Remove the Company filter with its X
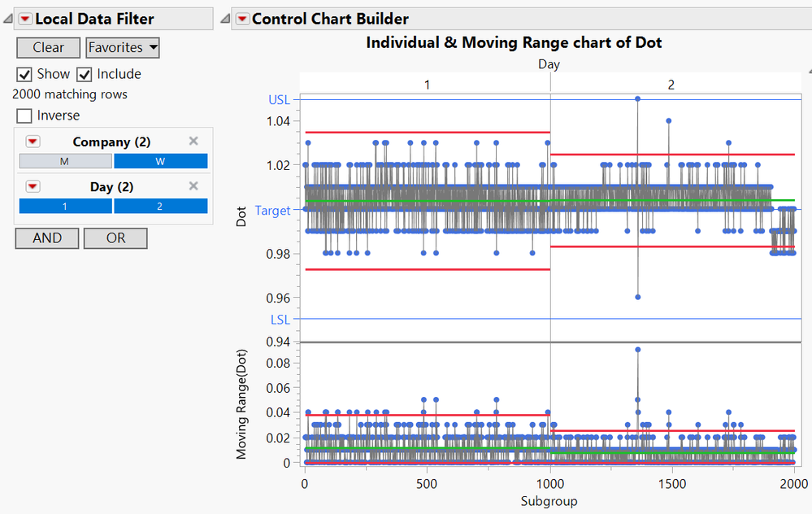This screenshot has height=514, width=812. coord(193,141)
